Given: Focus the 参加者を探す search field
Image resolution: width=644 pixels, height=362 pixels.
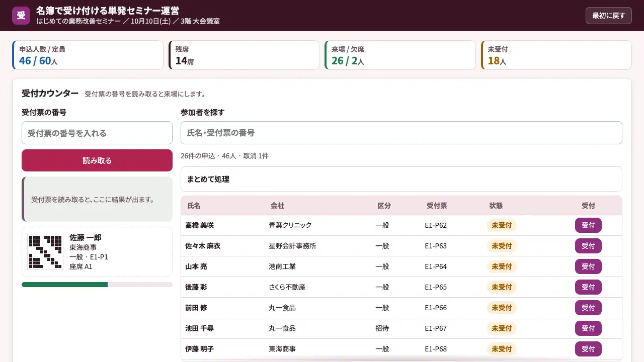Looking at the screenshot, I should 401,133.
